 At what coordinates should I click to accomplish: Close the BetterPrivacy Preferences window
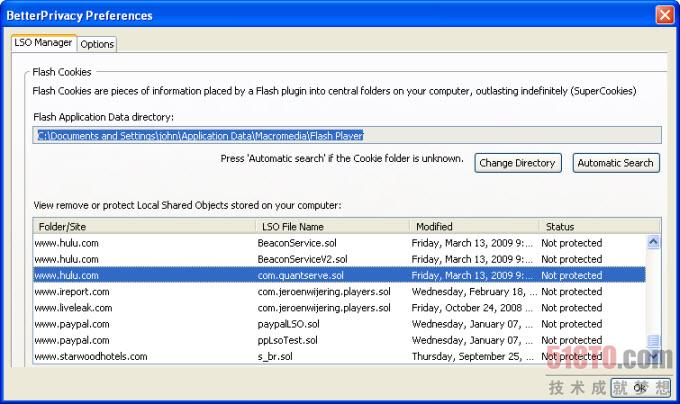click(x=664, y=15)
